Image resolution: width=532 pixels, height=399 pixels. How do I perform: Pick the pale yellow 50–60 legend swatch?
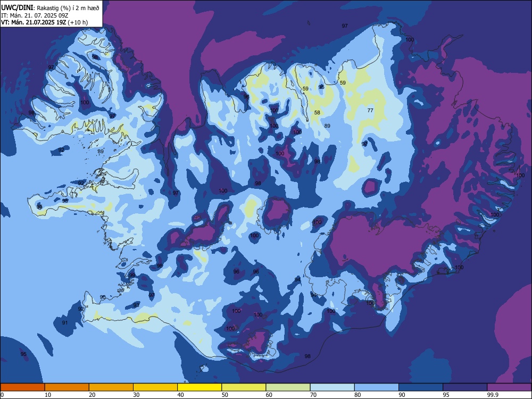(244, 387)
